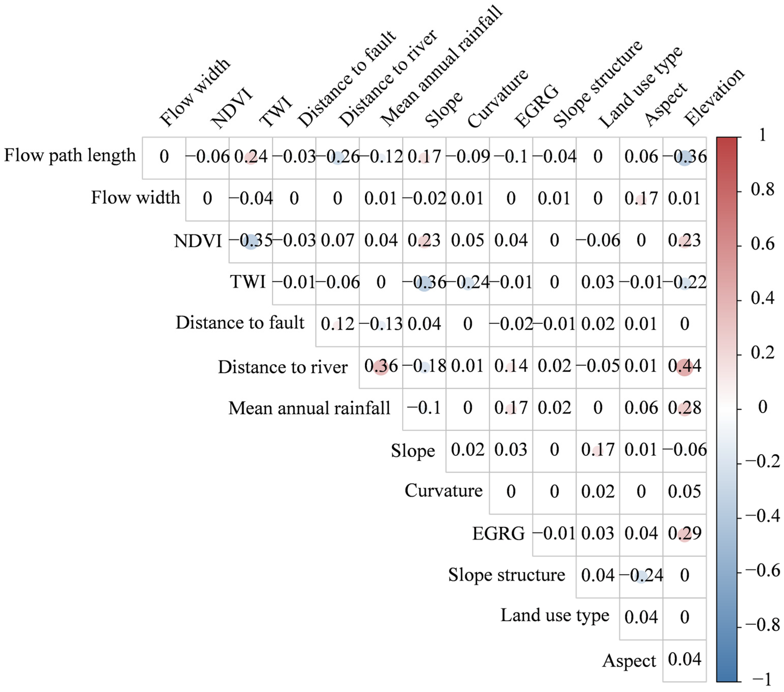
Task: Click the 0.29 cell in EGRG row
Action: [x=685, y=534]
